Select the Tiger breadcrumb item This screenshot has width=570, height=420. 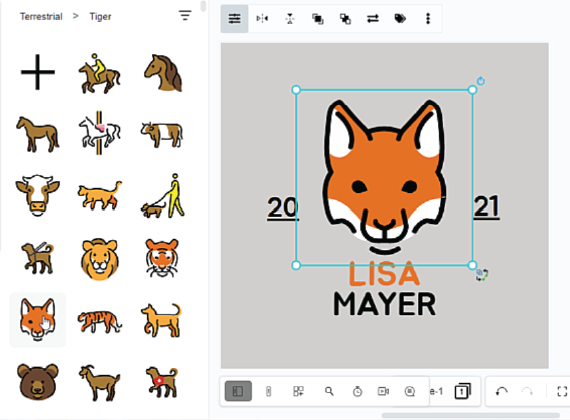coord(100,16)
